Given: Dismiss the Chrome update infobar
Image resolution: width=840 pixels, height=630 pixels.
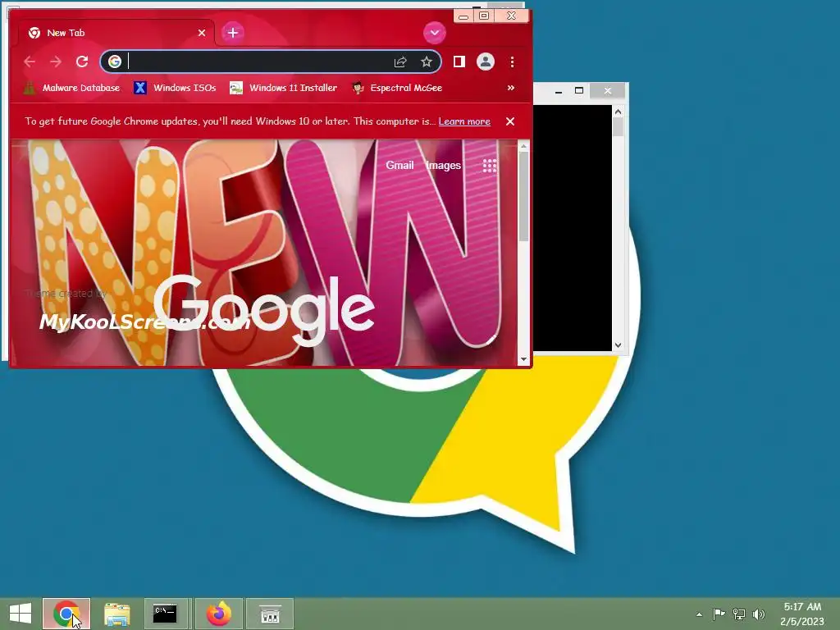Looking at the screenshot, I should tap(510, 121).
